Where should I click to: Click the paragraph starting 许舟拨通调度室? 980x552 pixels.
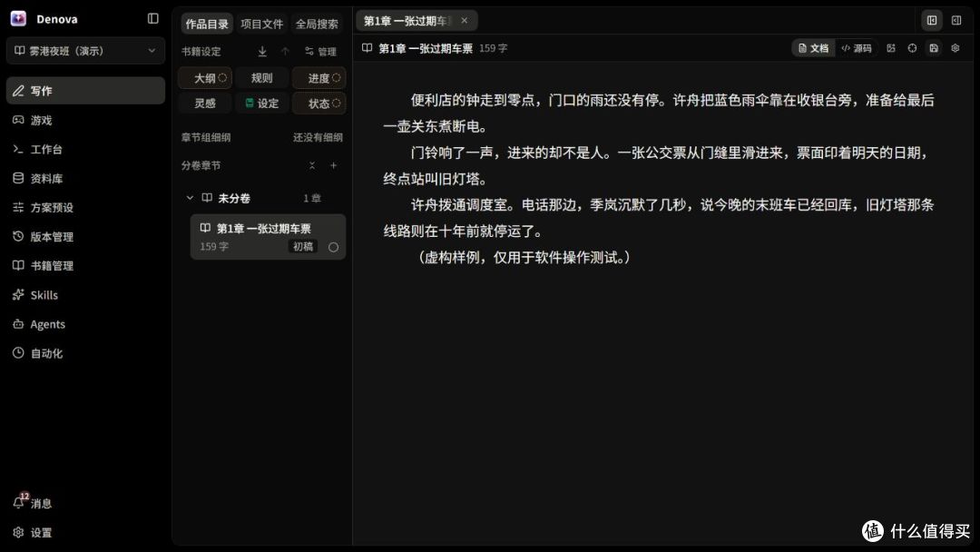[659, 218]
